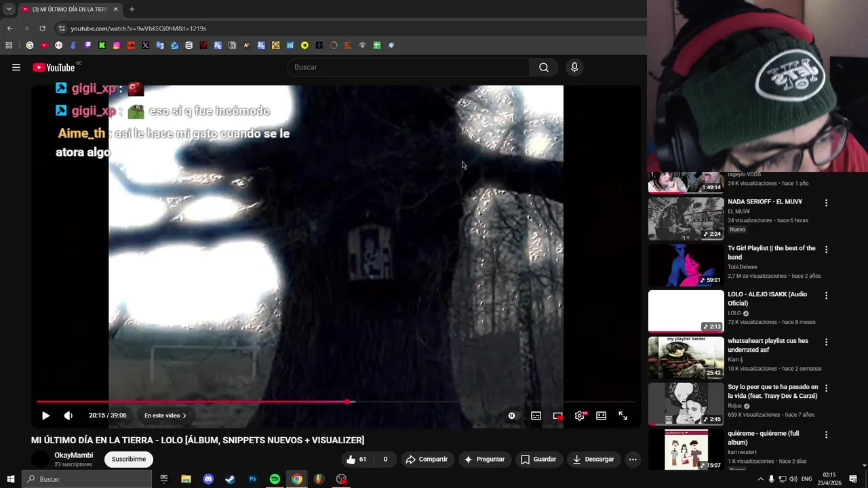Open more actions next to Descargar
Image resolution: width=868 pixels, height=488 pixels.
tap(633, 459)
